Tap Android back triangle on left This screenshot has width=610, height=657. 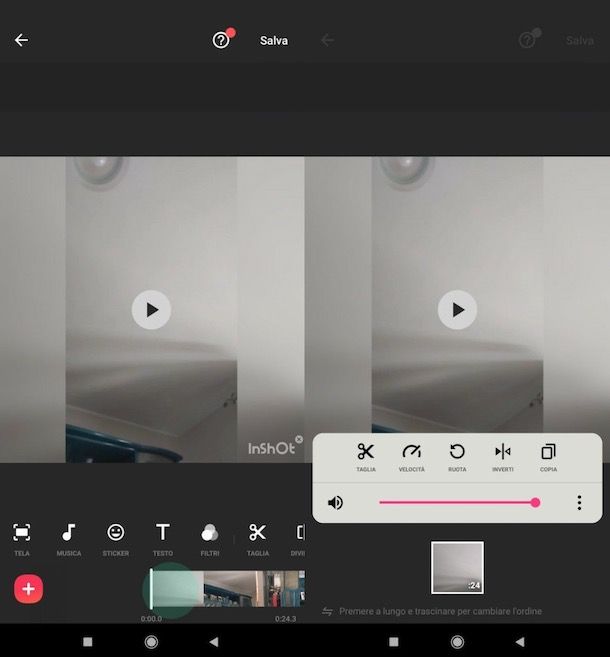click(x=214, y=641)
